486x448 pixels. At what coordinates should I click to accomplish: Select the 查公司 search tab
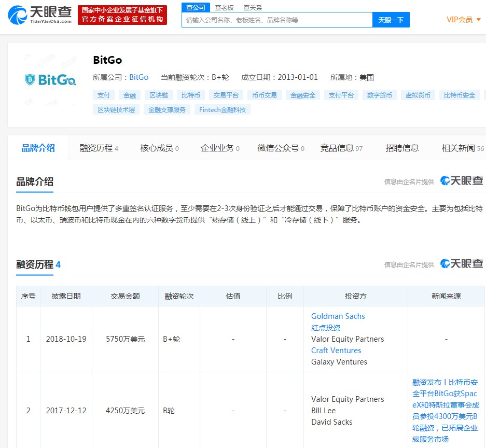pos(196,7)
